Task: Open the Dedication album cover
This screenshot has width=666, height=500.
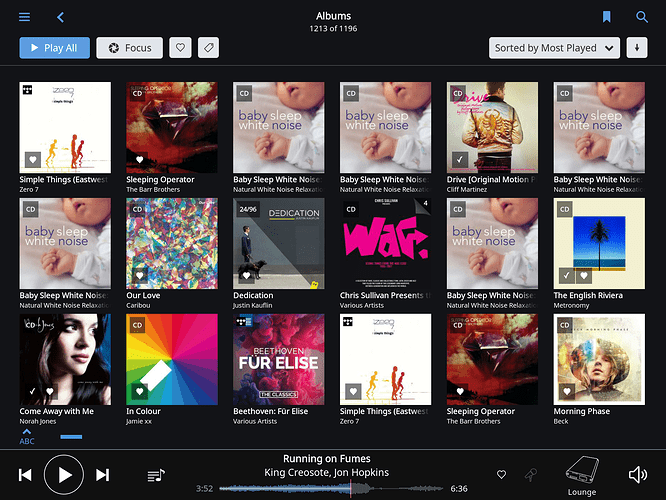Action: pyautogui.click(x=279, y=243)
